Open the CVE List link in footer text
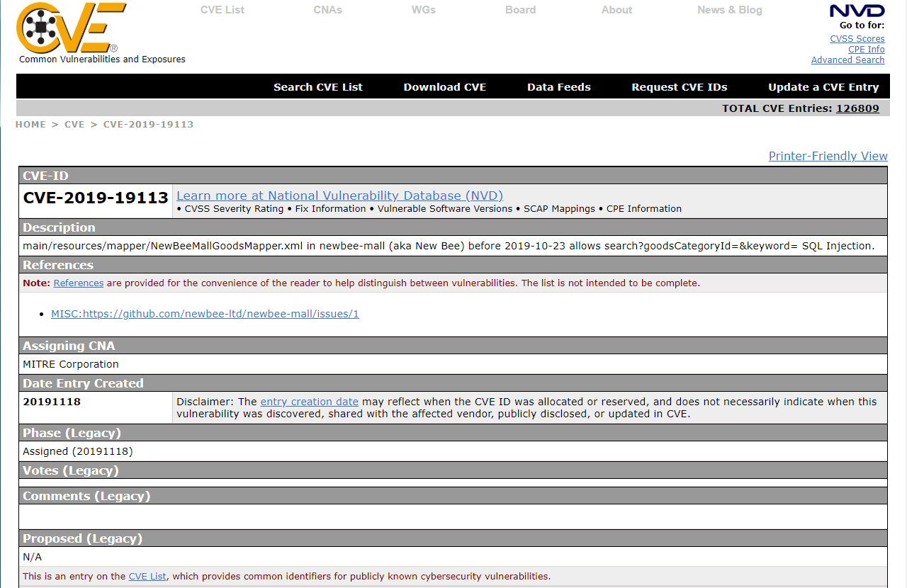 pyautogui.click(x=147, y=576)
